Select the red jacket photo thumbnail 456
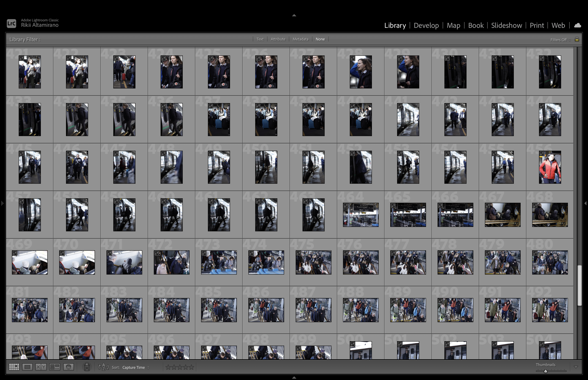This screenshot has width=588, height=380. tap(550, 167)
